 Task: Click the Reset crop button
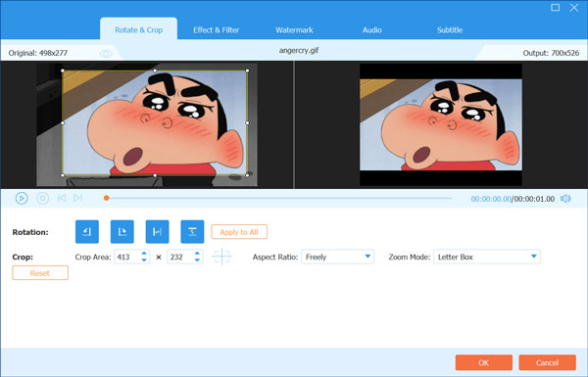(40, 273)
